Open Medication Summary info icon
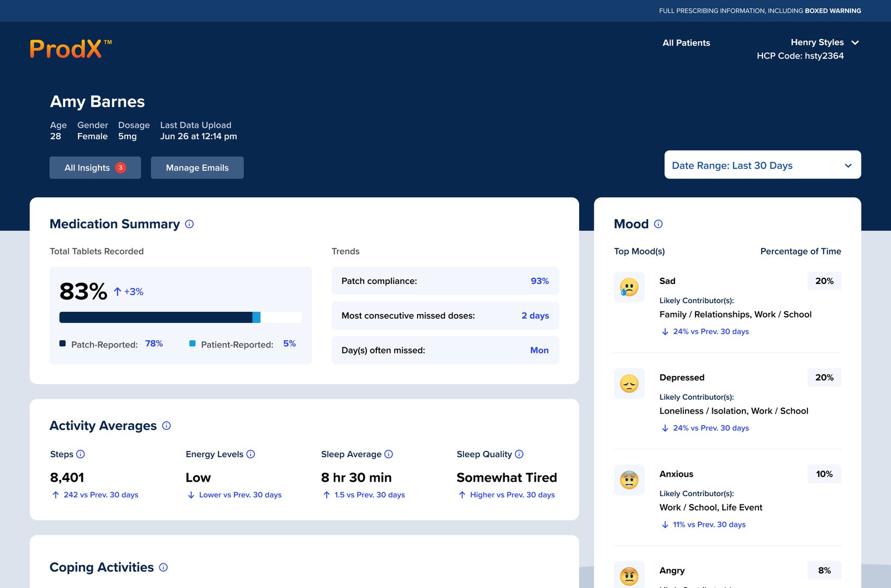 coord(189,224)
